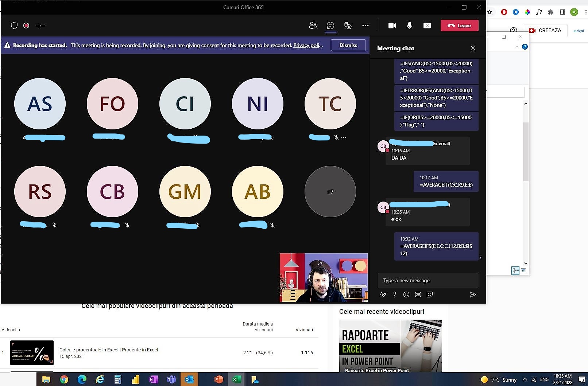Show the +7 additional participants
The height and width of the screenshot is (386, 588).
330,192
